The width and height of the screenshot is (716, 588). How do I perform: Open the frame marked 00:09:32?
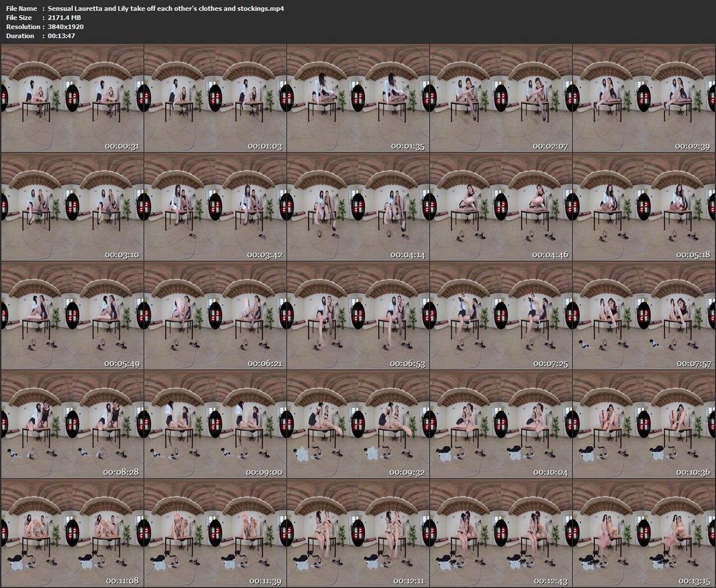click(357, 424)
